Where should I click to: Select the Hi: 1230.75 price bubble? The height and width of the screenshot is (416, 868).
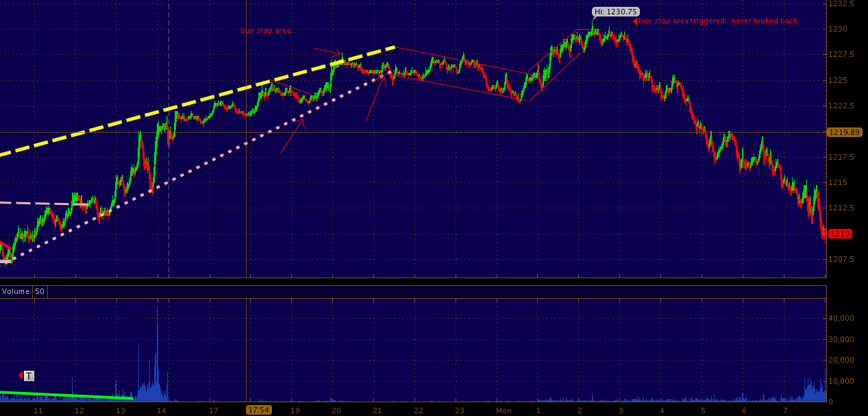[x=616, y=12]
